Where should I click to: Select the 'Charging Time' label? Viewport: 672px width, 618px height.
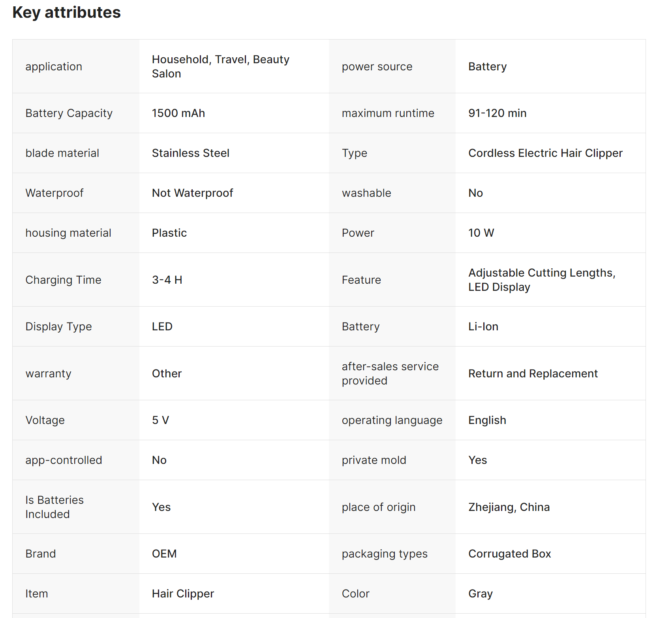point(63,280)
